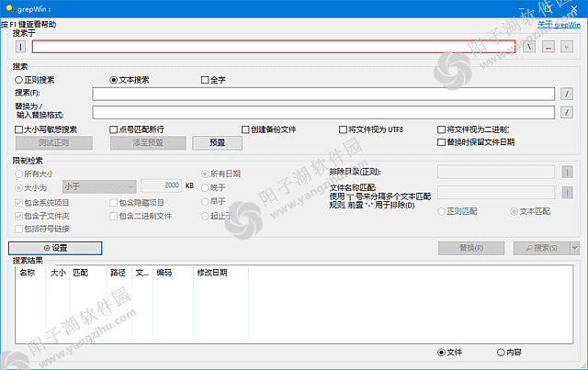Open the 设置 settings button
Viewport: 588px width, 370px height.
(x=55, y=248)
